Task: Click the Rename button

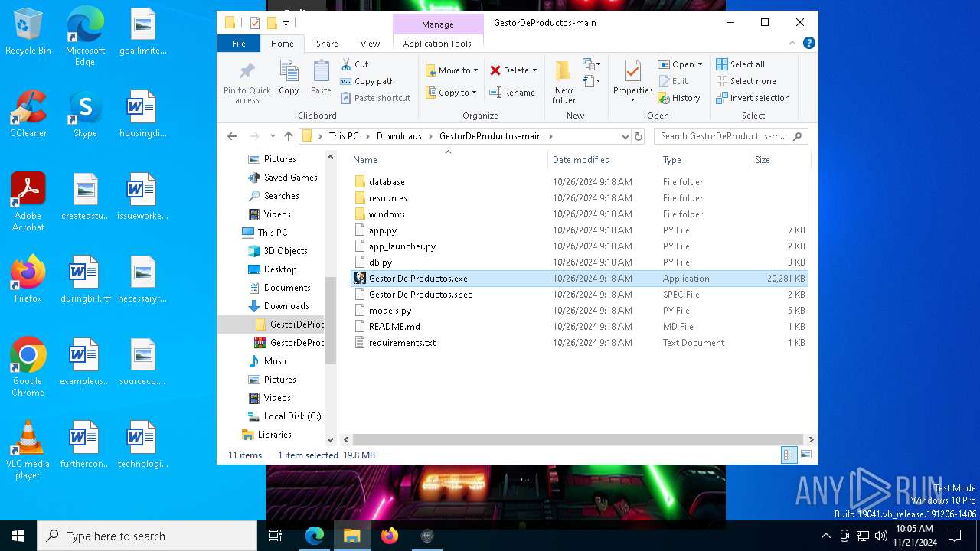Action: [x=512, y=93]
